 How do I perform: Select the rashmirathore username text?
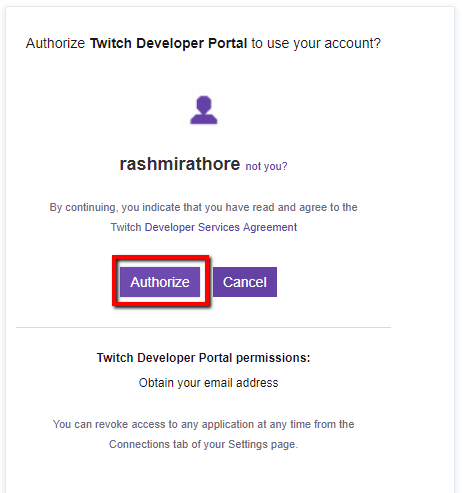pyautogui.click(x=180, y=164)
